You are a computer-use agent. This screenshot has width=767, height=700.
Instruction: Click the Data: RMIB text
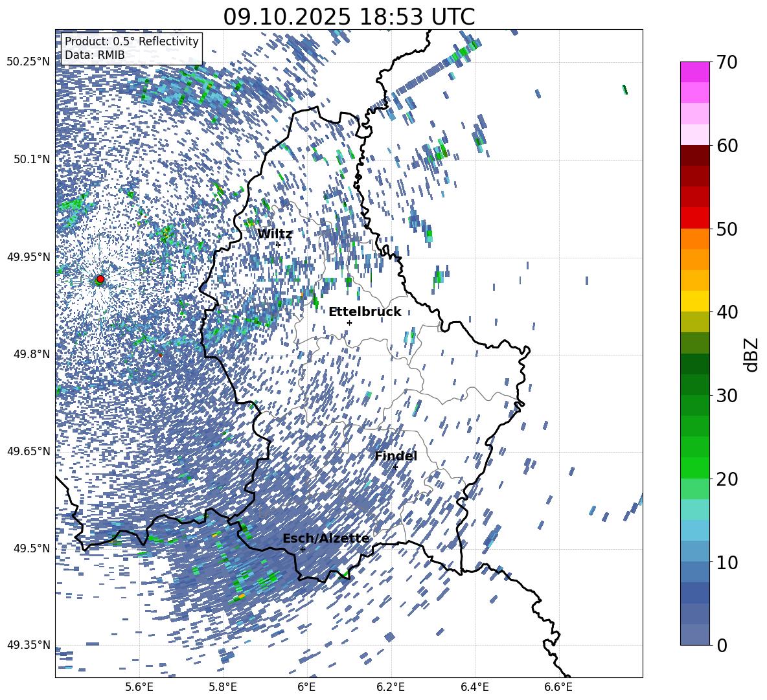pos(95,55)
